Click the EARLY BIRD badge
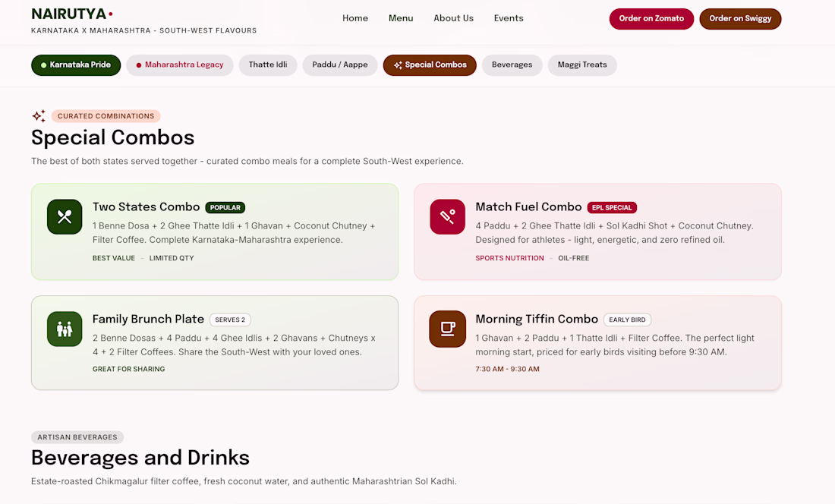This screenshot has height=504, width=835. [x=627, y=320]
